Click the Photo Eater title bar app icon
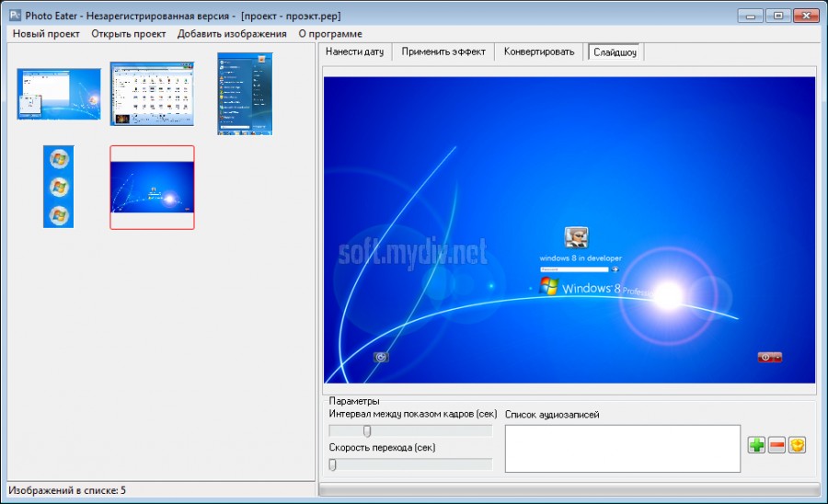The height and width of the screenshot is (504, 828). coord(15,16)
